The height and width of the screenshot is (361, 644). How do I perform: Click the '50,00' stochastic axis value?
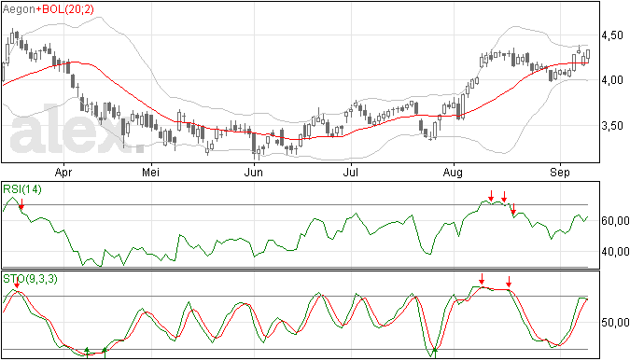click(x=615, y=323)
